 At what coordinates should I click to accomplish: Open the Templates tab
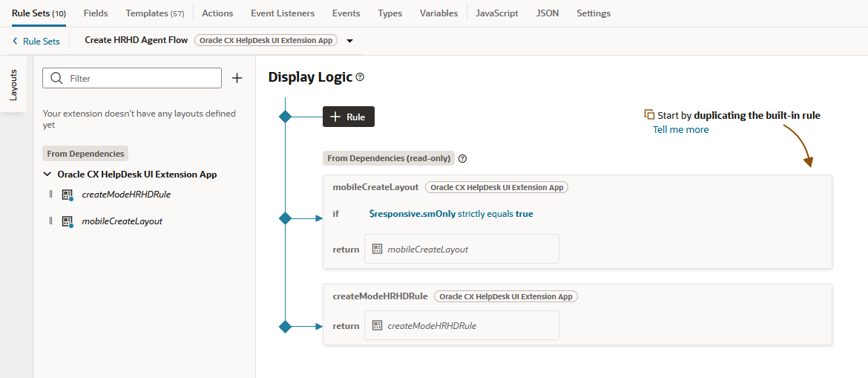tap(155, 13)
